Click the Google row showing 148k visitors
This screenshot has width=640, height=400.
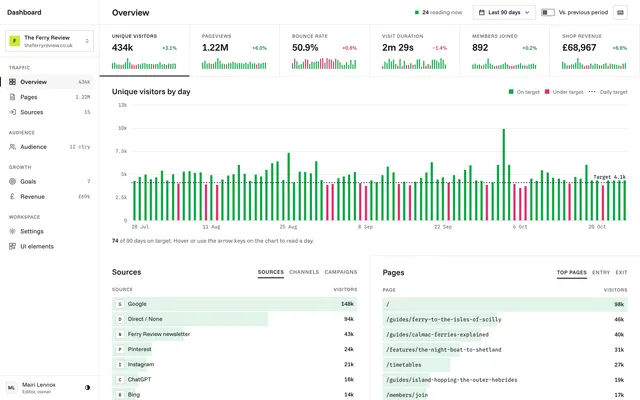[235, 304]
